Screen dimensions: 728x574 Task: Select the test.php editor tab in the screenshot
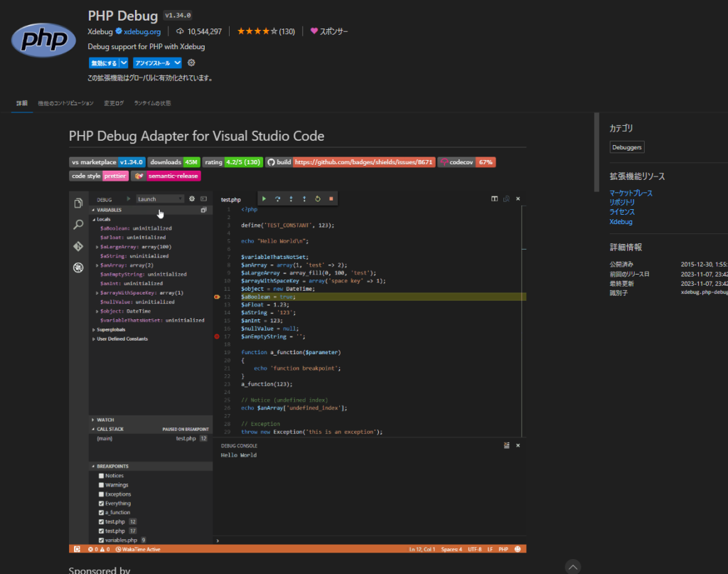coord(231,200)
